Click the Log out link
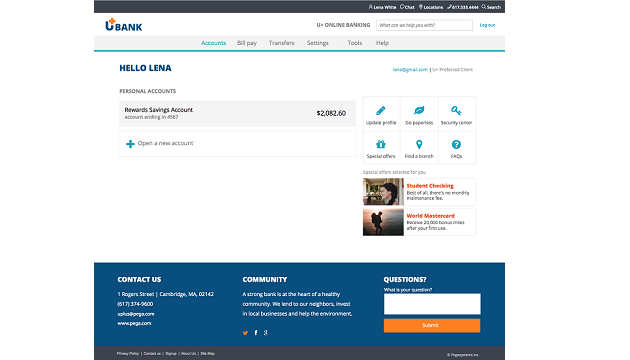Image resolution: width=630 pixels, height=360 pixels. click(x=487, y=25)
